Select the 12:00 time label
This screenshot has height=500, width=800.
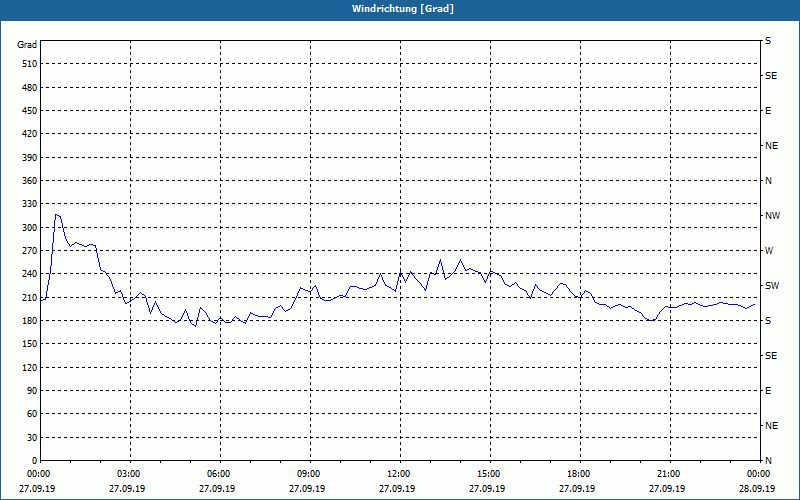(399, 474)
